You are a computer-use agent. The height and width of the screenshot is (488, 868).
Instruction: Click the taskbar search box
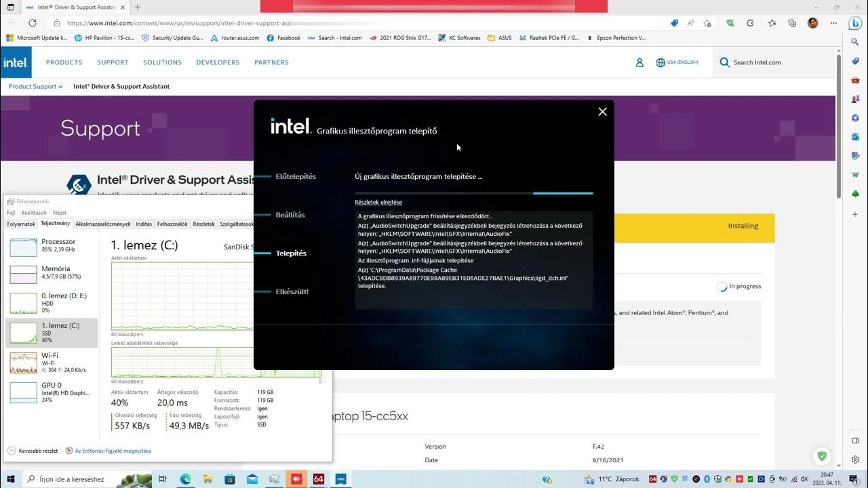(87, 479)
